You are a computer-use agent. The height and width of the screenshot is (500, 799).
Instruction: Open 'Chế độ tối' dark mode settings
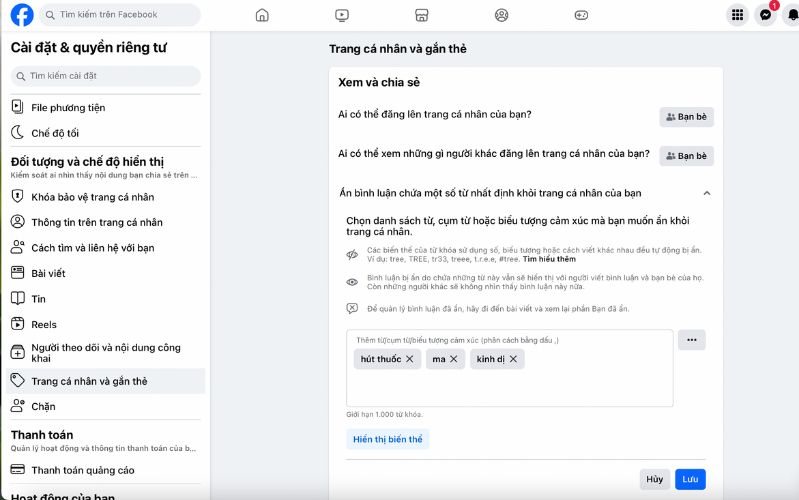pos(105,133)
